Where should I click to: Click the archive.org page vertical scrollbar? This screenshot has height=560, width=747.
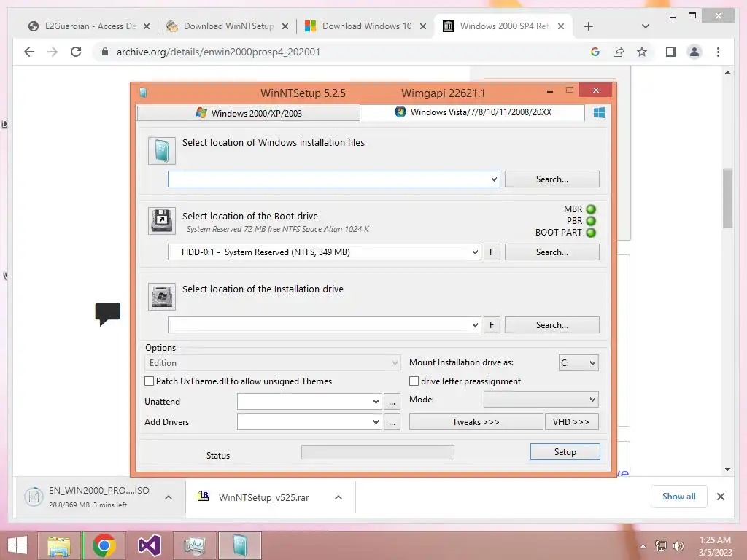[727, 198]
